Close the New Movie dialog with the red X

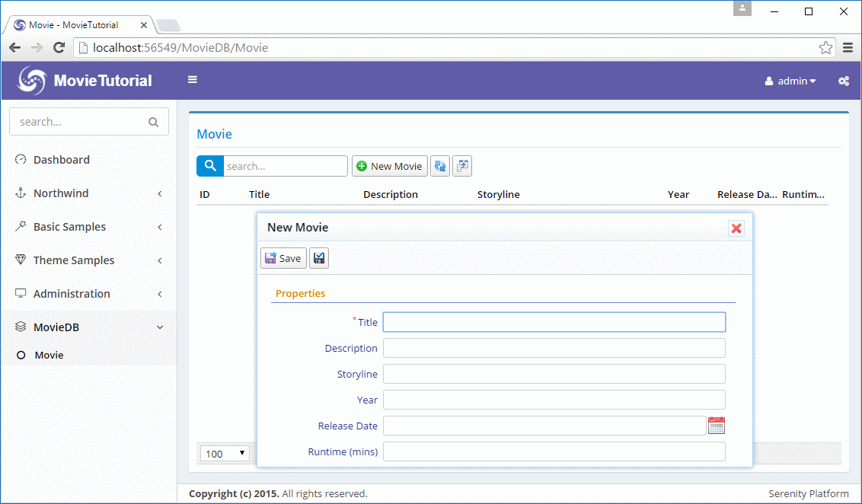[x=736, y=228]
